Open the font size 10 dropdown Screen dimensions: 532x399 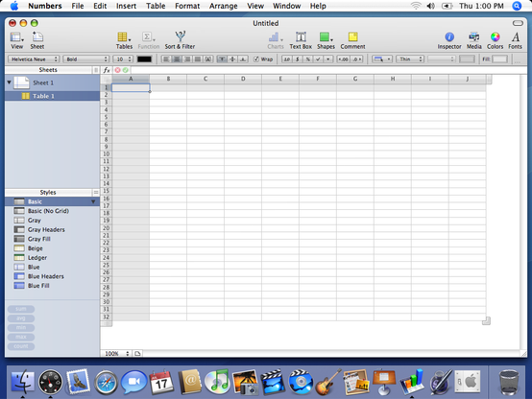pyautogui.click(x=123, y=59)
